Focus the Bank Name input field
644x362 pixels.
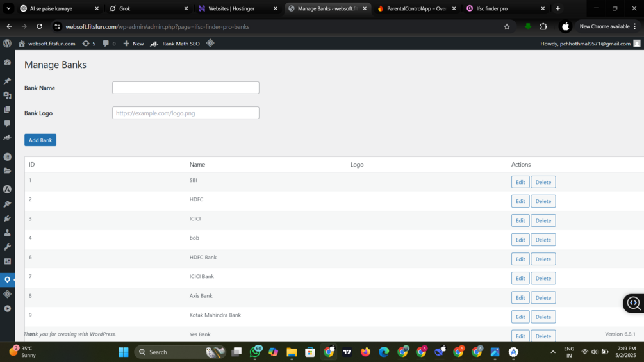click(186, 87)
